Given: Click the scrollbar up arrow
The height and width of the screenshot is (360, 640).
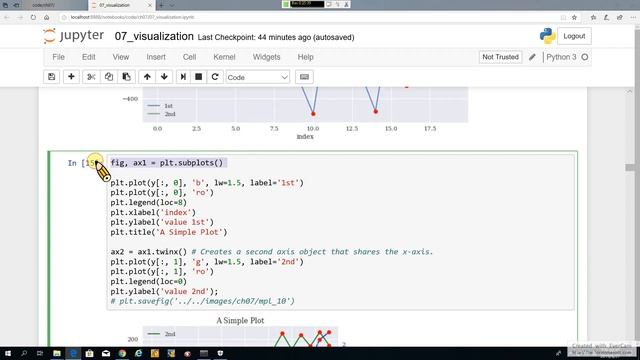Looking at the screenshot, I should [630, 91].
